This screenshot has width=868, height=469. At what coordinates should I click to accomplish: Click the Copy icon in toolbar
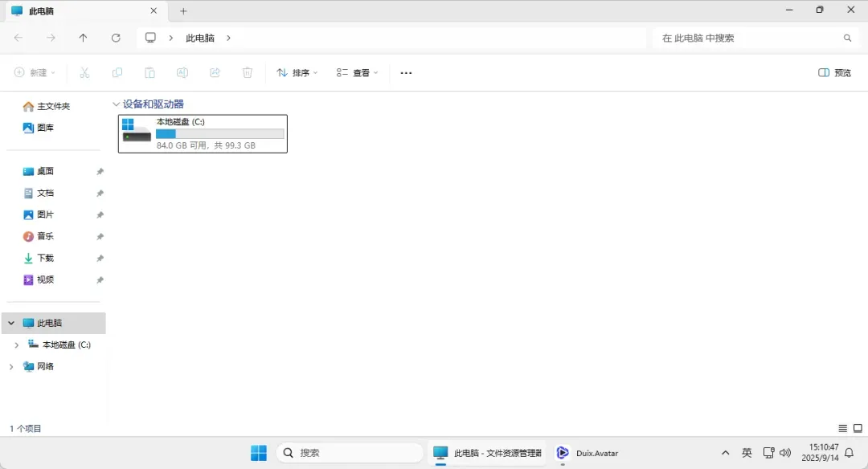[x=117, y=73]
